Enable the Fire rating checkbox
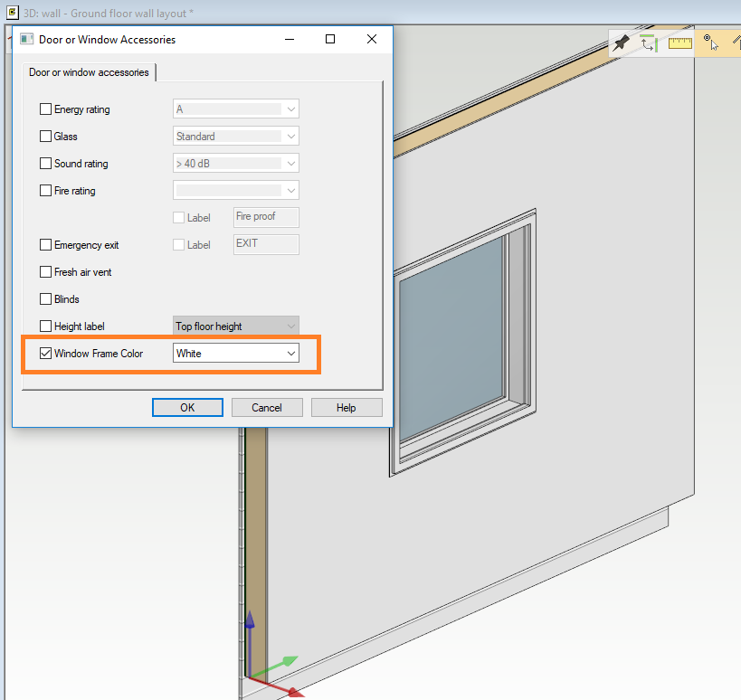This screenshot has height=700, width=741. tap(45, 190)
